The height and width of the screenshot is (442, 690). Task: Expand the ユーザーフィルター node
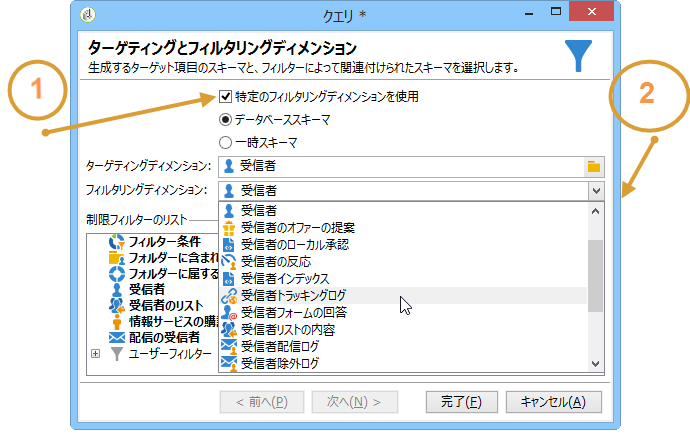[x=95, y=354]
